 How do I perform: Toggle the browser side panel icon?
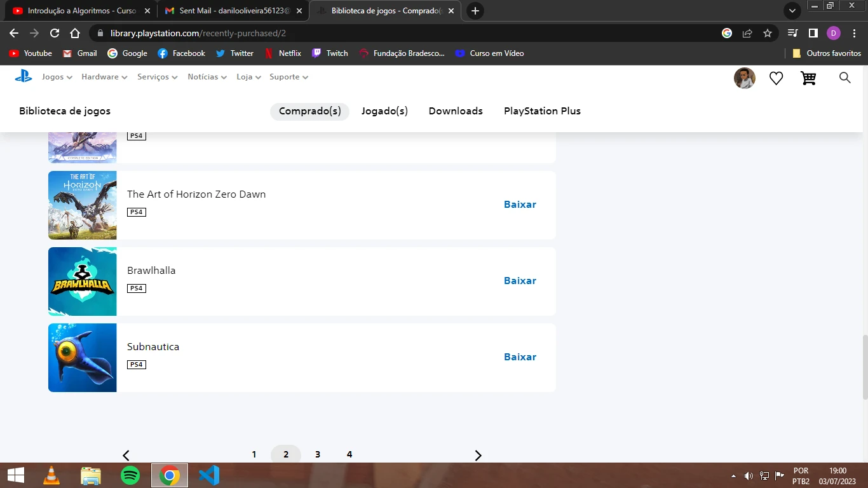point(813,33)
